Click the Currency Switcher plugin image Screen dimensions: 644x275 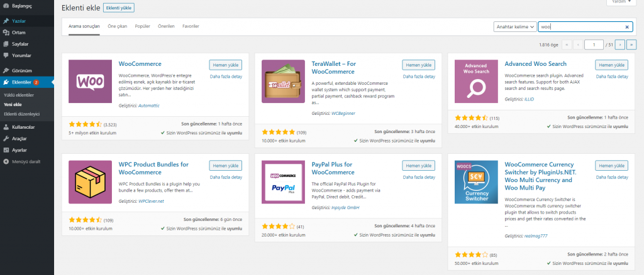point(476,182)
